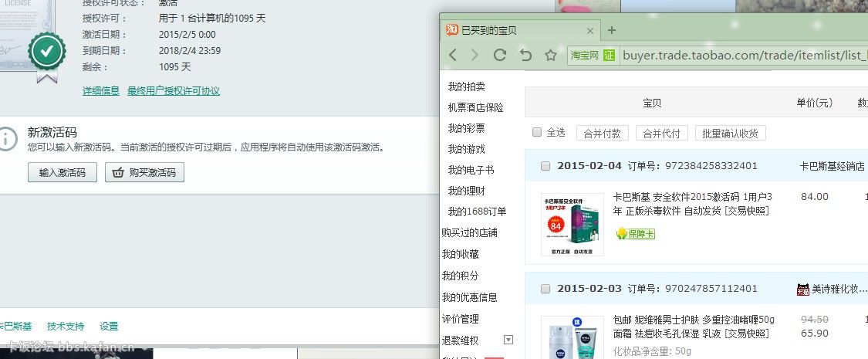Screen dimensions: 868x359
Task: Bookmark page with the star icon
Action: [550, 55]
